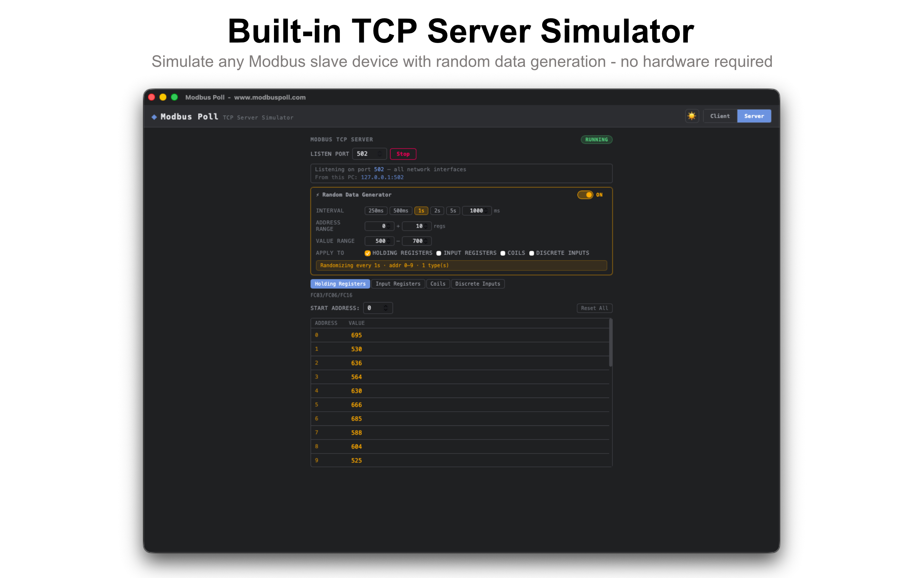Screen dimensions: 924x578
Task: Click value 630 at address 4
Action: [356, 391]
